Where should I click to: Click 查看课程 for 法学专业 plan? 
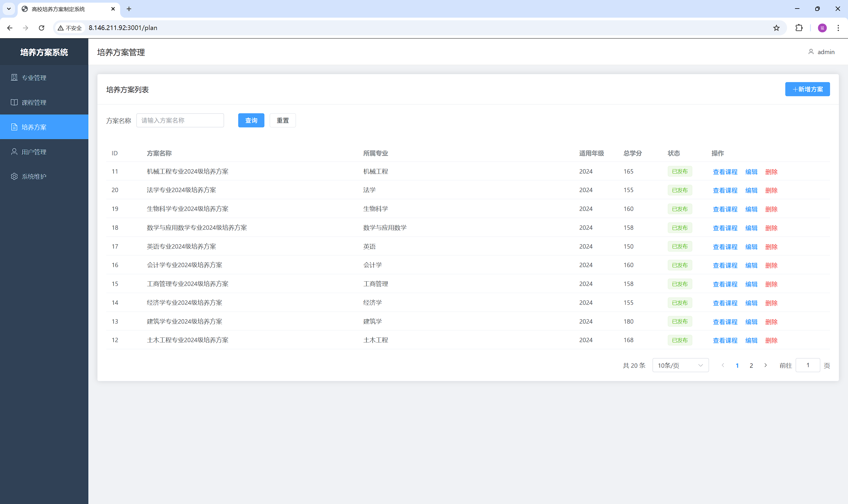725,190
